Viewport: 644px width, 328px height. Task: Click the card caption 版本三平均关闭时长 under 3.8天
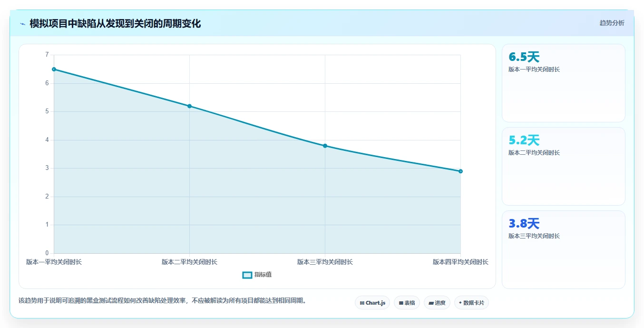pos(534,236)
